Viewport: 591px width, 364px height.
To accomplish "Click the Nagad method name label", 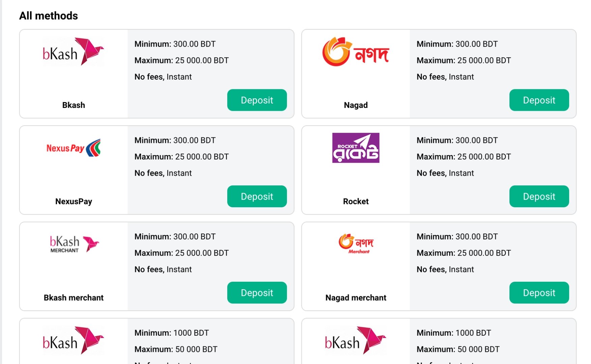I will (x=356, y=105).
